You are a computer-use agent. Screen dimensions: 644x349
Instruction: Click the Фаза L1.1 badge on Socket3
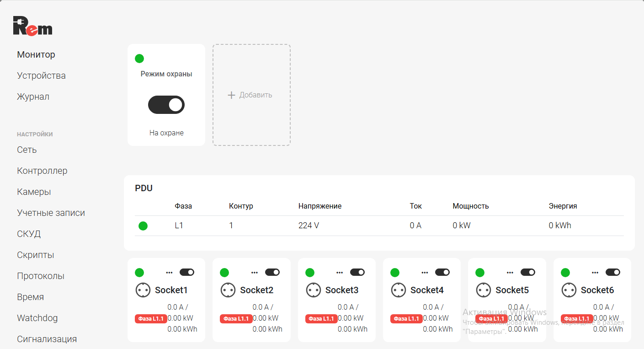tap(321, 319)
